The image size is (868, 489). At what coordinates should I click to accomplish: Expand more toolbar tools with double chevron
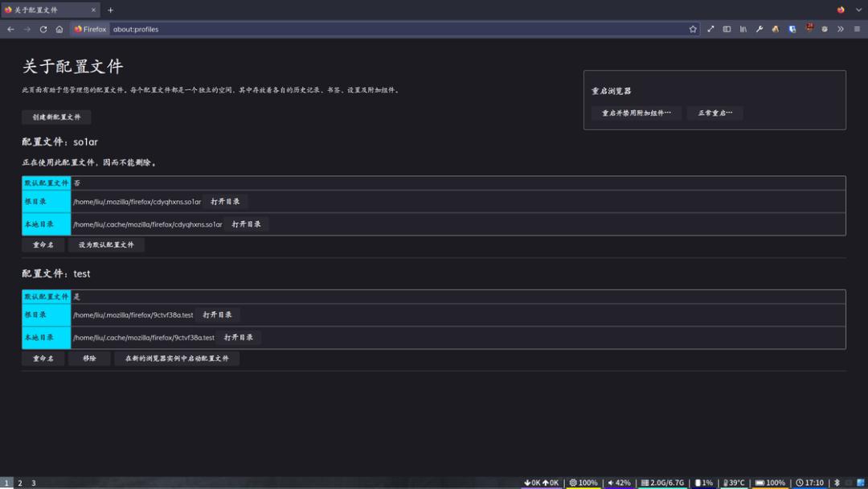tap(841, 29)
